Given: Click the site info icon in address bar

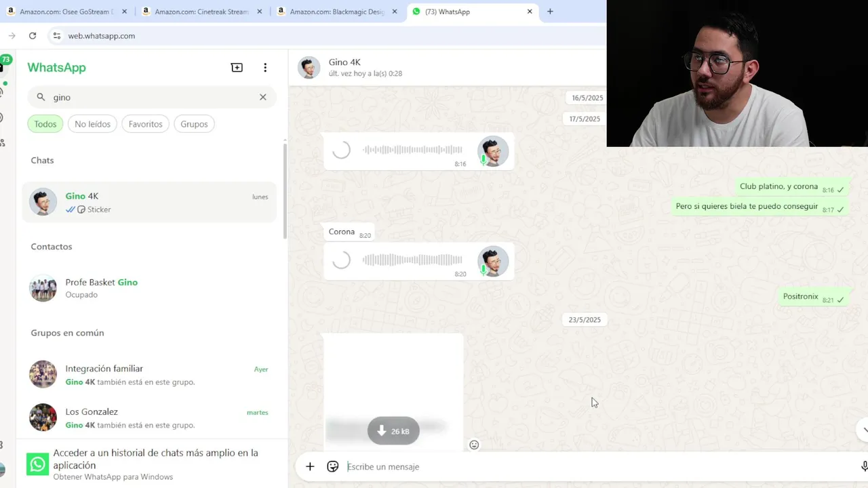Looking at the screenshot, I should [57, 36].
